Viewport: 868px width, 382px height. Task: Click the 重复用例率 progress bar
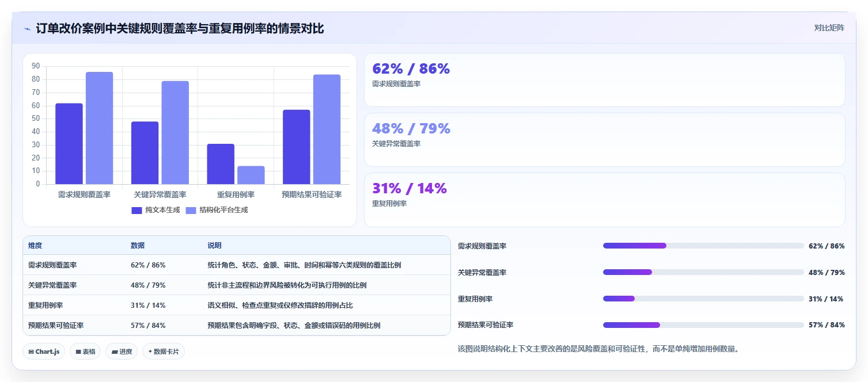[x=703, y=299]
